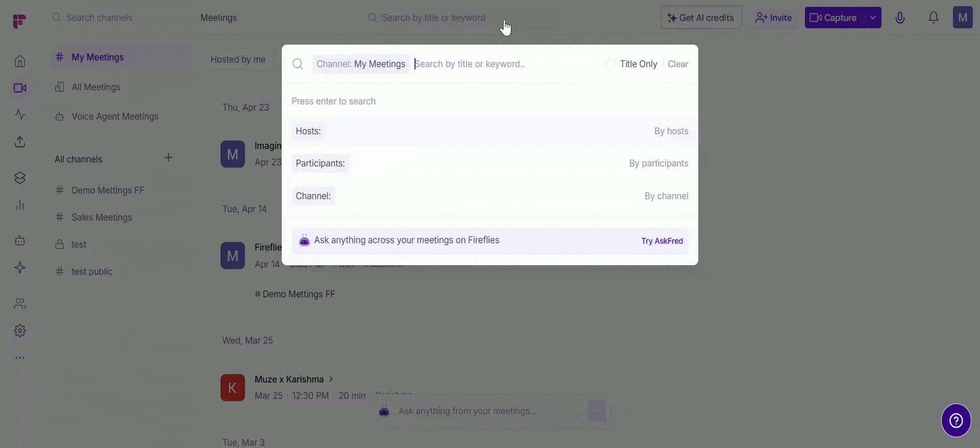Open the Meetings video camera sidebar icon
This screenshot has width=980, height=448.
click(20, 88)
